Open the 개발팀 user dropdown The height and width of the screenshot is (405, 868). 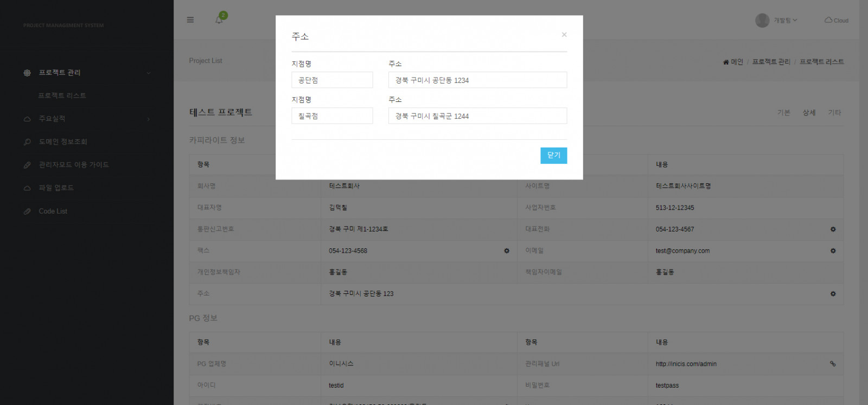pyautogui.click(x=786, y=21)
